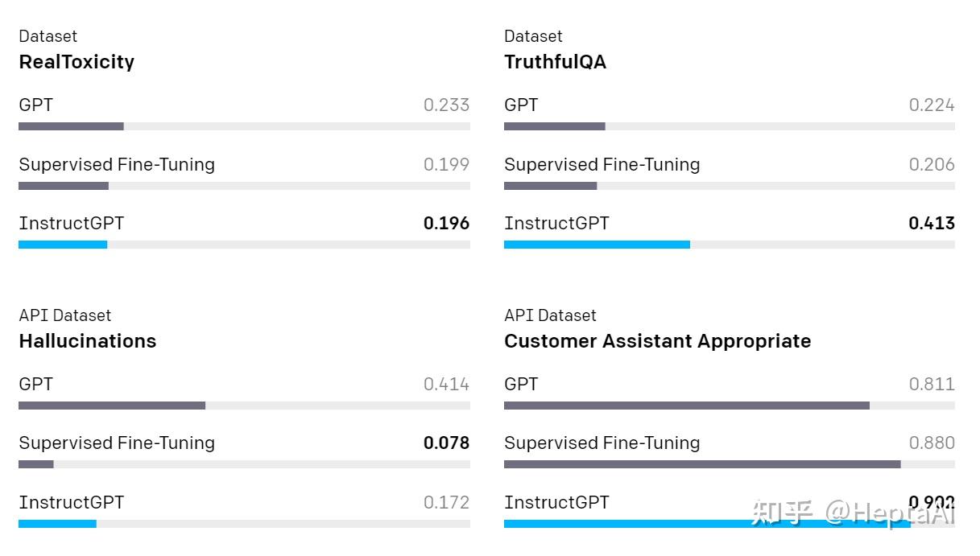Open the Customer Assistant Appropriate heading

point(657,341)
